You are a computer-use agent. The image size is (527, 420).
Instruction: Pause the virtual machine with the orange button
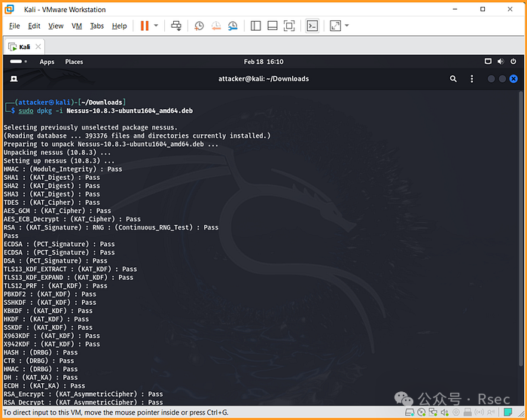144,26
